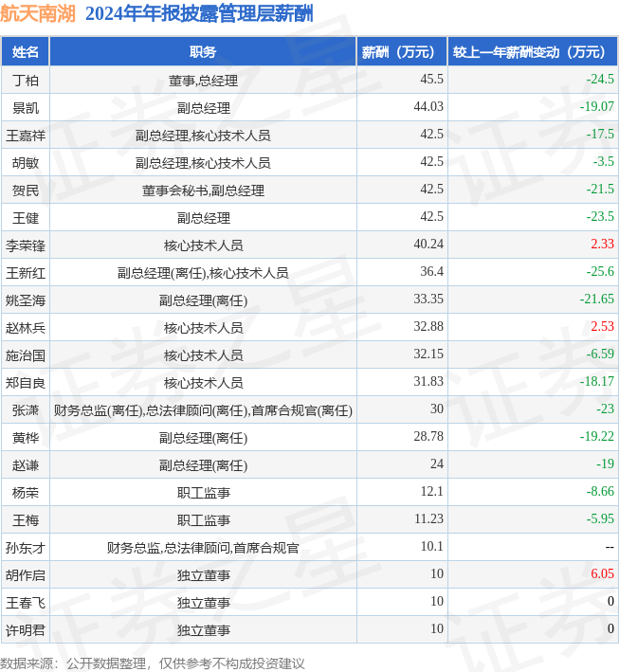Click the name cell 赵谦
This screenshot has height=672, width=619.
26,465
